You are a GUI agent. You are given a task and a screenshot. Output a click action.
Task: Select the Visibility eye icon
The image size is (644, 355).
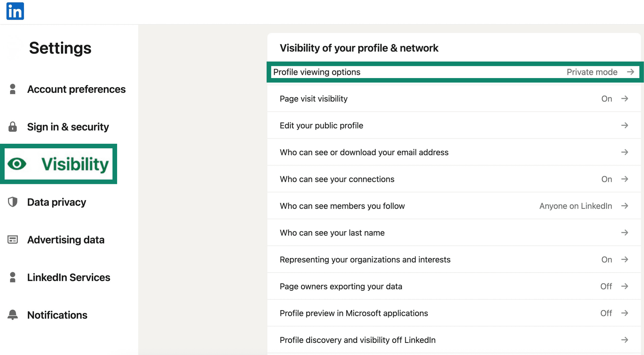click(x=17, y=164)
